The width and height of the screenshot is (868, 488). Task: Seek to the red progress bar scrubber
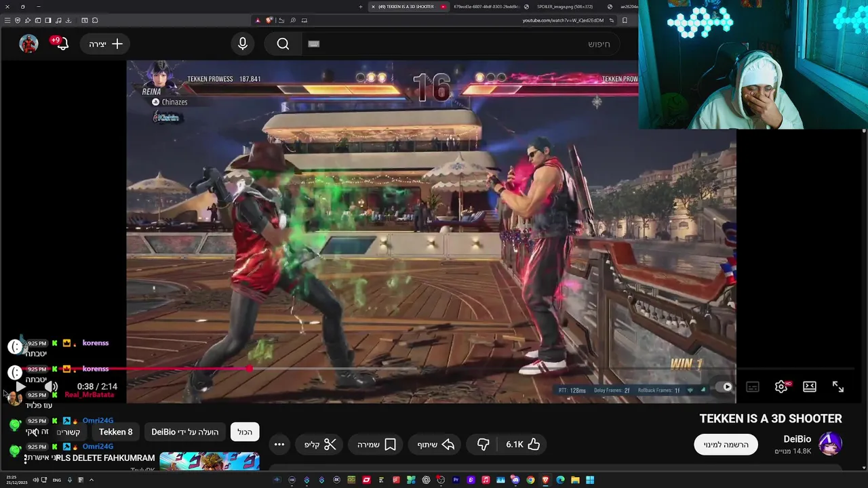[249, 369]
